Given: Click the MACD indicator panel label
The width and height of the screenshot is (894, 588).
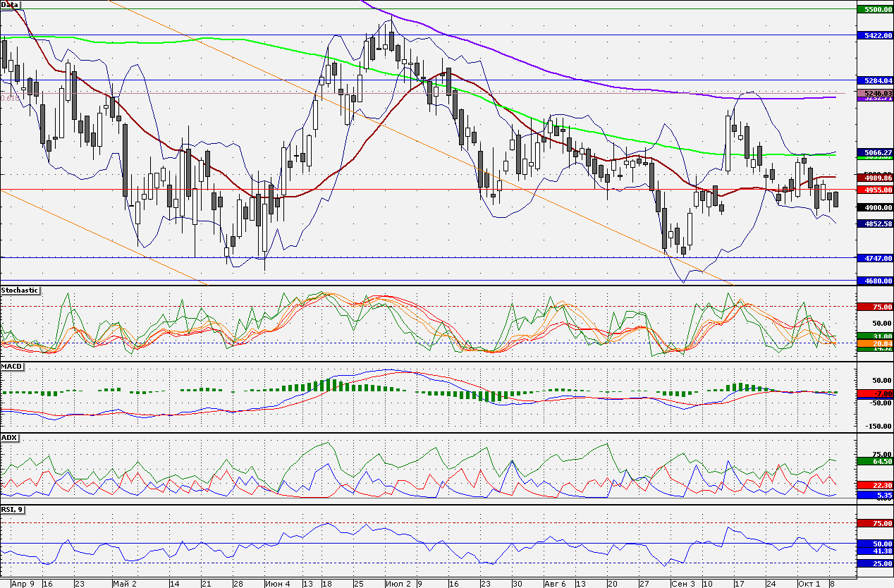Looking at the screenshot, I should (x=12, y=367).
